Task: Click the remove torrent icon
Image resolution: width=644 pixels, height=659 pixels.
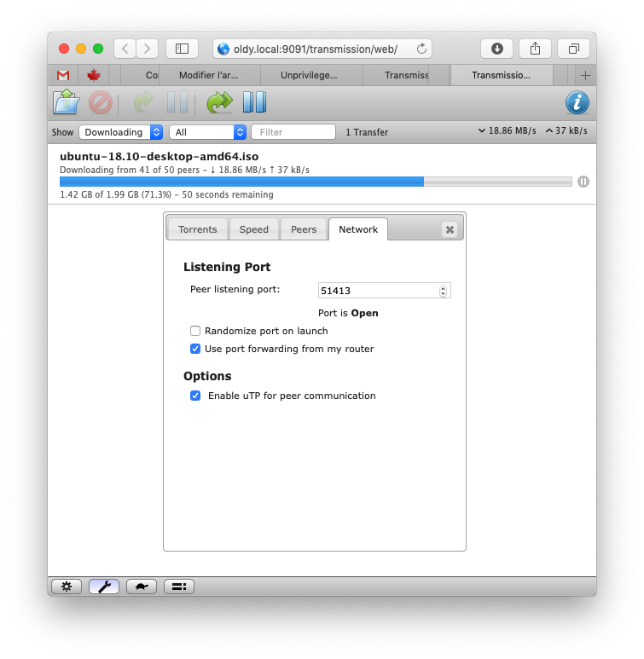Action: tap(101, 102)
